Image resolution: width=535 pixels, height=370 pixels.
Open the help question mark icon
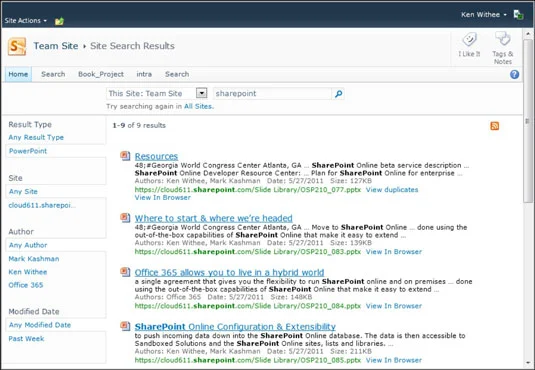click(515, 74)
